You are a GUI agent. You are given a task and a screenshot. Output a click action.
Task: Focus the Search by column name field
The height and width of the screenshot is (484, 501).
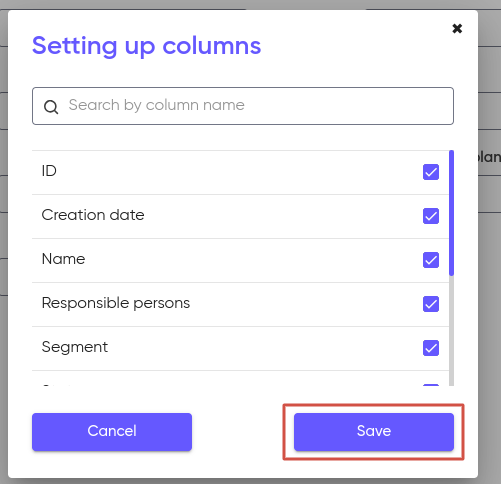point(243,106)
